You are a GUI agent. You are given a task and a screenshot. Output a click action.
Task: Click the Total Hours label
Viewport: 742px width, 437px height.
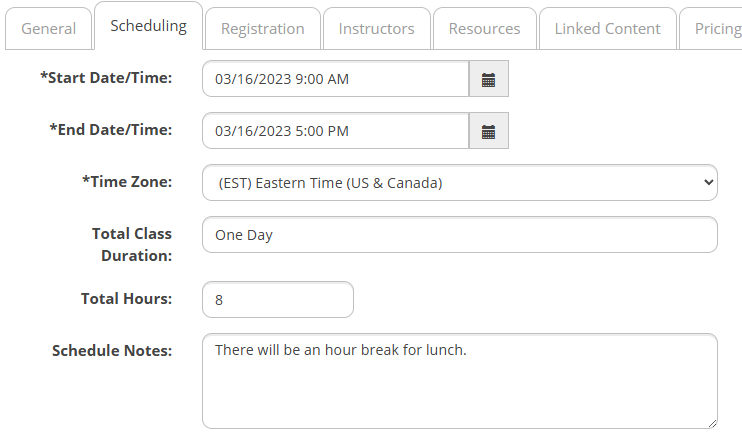click(x=126, y=299)
